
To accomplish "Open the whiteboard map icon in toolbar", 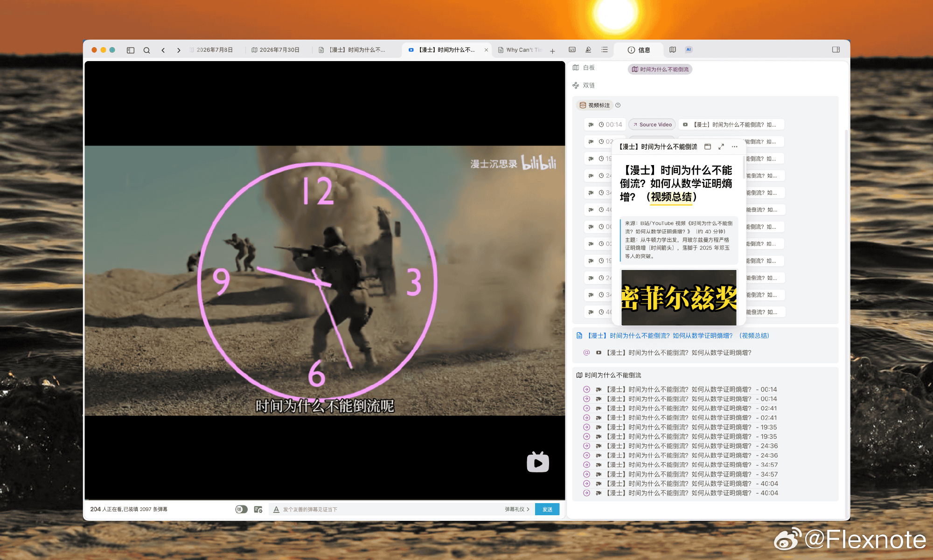I will click(x=673, y=49).
